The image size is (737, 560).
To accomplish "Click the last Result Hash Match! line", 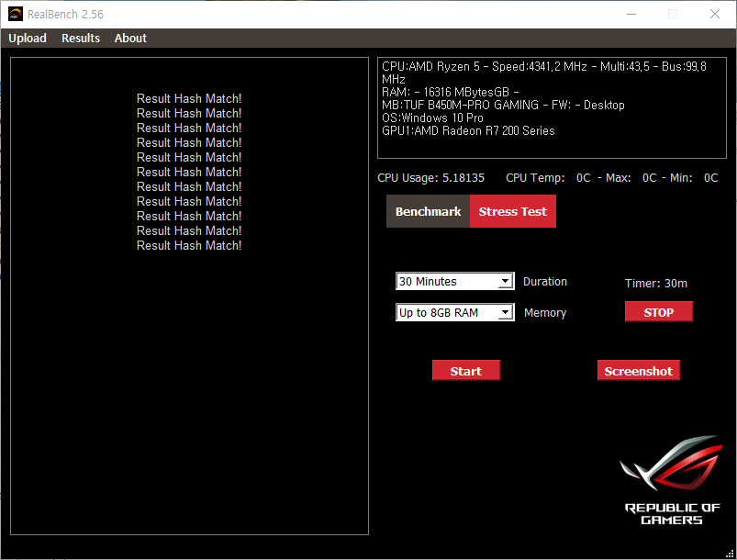I will pyautogui.click(x=189, y=245).
